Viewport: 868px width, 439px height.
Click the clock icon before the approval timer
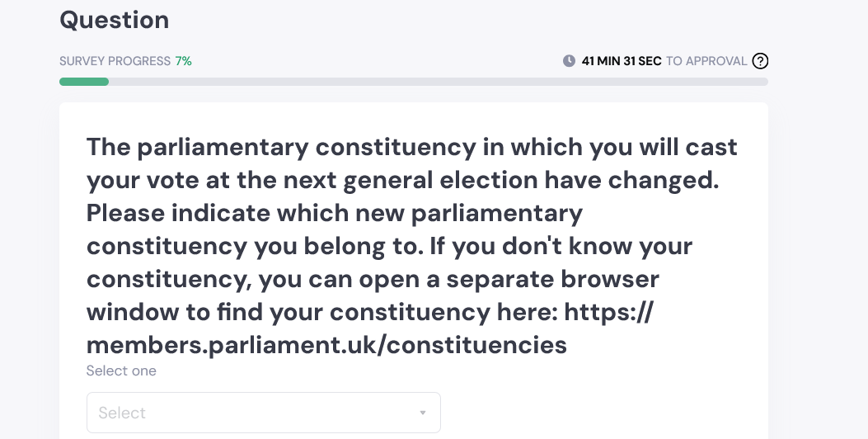click(569, 61)
